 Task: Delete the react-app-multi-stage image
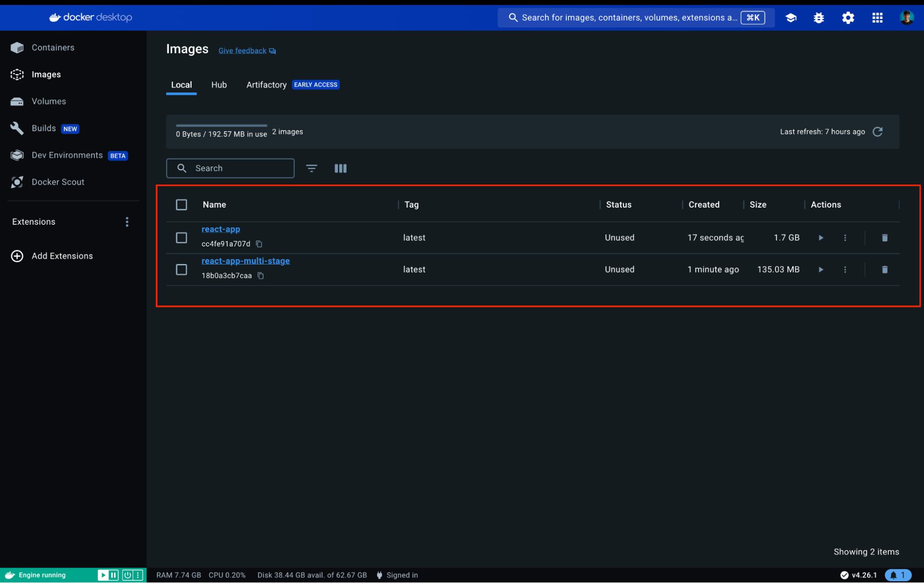[884, 270]
